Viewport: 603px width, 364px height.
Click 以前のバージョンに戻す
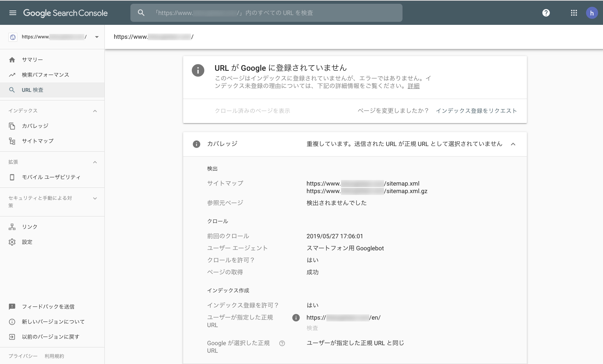[52, 337]
